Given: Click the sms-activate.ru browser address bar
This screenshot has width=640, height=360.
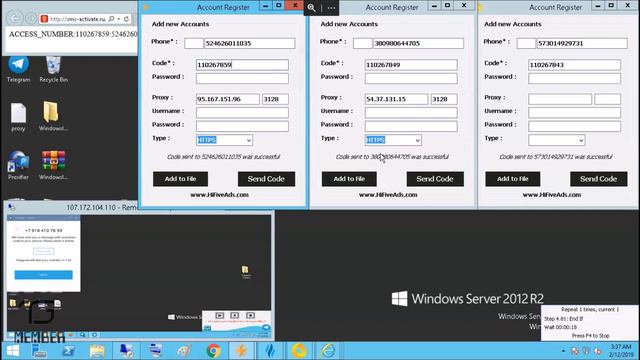Looking at the screenshot, I should pos(78,19).
